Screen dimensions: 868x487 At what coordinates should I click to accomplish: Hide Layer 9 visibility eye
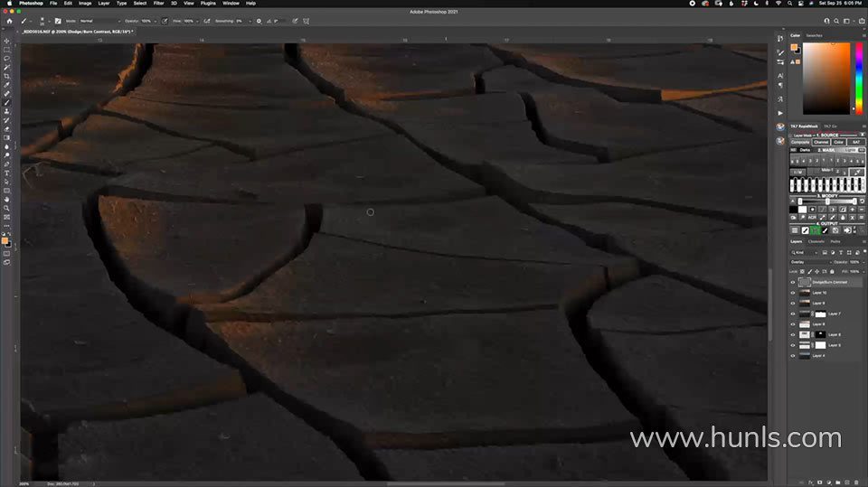(793, 304)
